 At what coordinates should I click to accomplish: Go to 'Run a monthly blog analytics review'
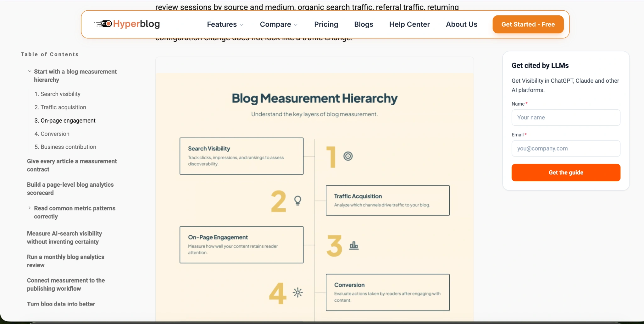pyautogui.click(x=65, y=261)
